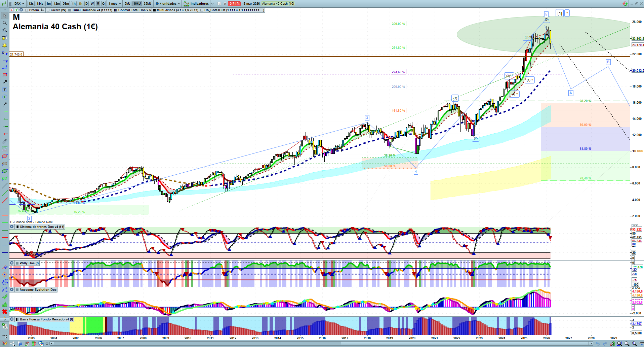
Task: Click the green checkmark tool
Action: tap(5, 297)
